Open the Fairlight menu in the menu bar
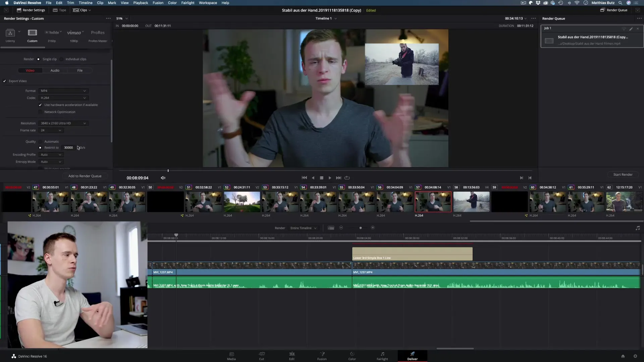644x362 pixels. coord(187,3)
